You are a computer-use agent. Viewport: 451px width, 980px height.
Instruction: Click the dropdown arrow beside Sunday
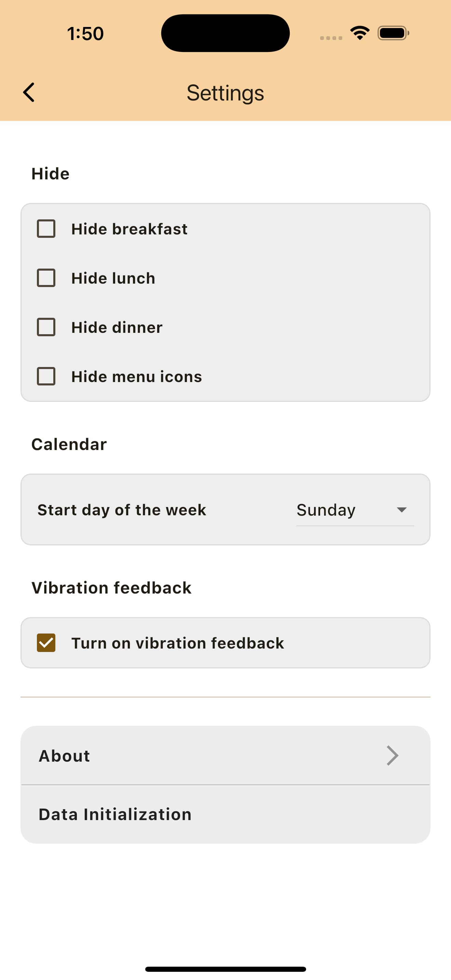pos(401,510)
